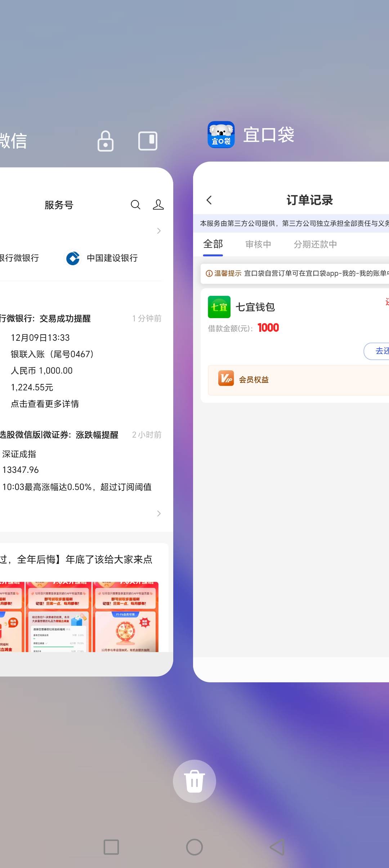Expand the chevron below 涨跌幅提醒 message
389x868 pixels.
tap(159, 514)
